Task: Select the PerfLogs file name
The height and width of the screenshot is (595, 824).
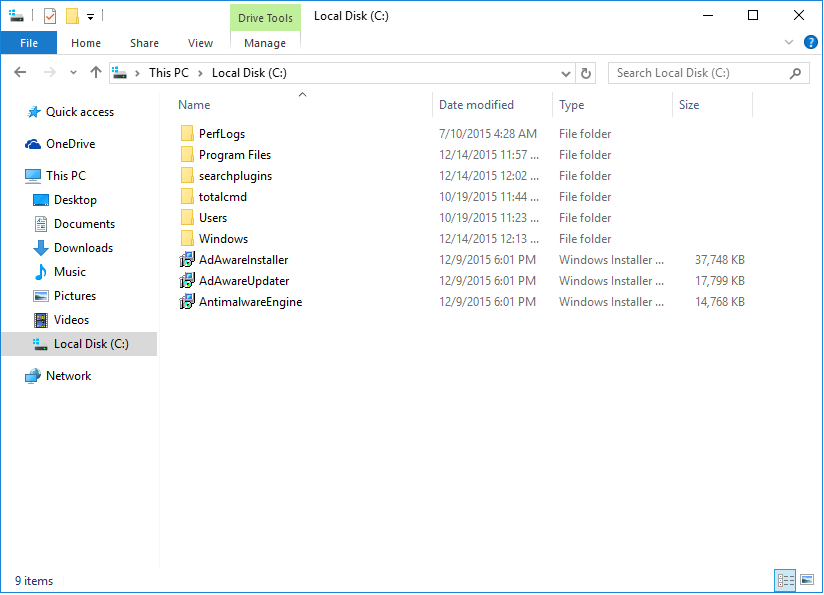Action: click(222, 134)
